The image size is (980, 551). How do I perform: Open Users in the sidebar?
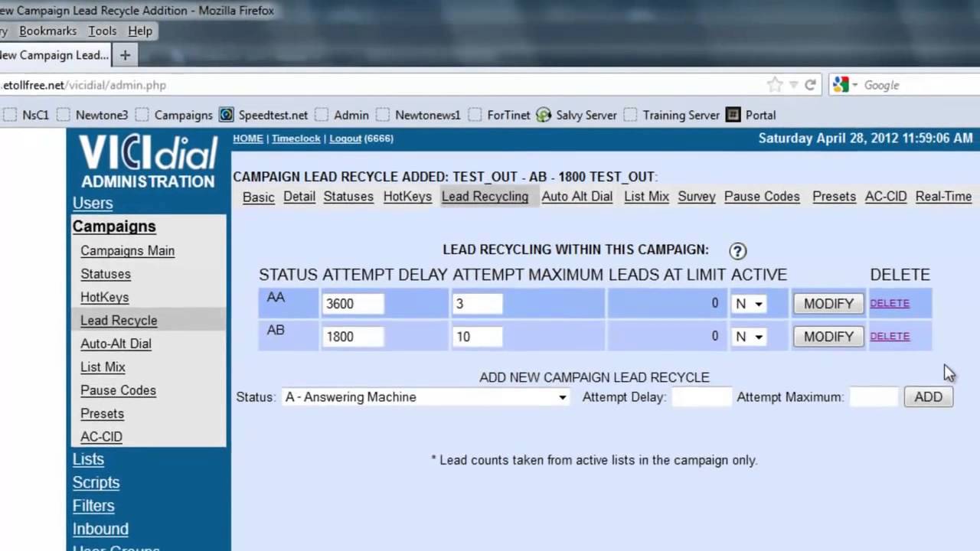pyautogui.click(x=93, y=204)
